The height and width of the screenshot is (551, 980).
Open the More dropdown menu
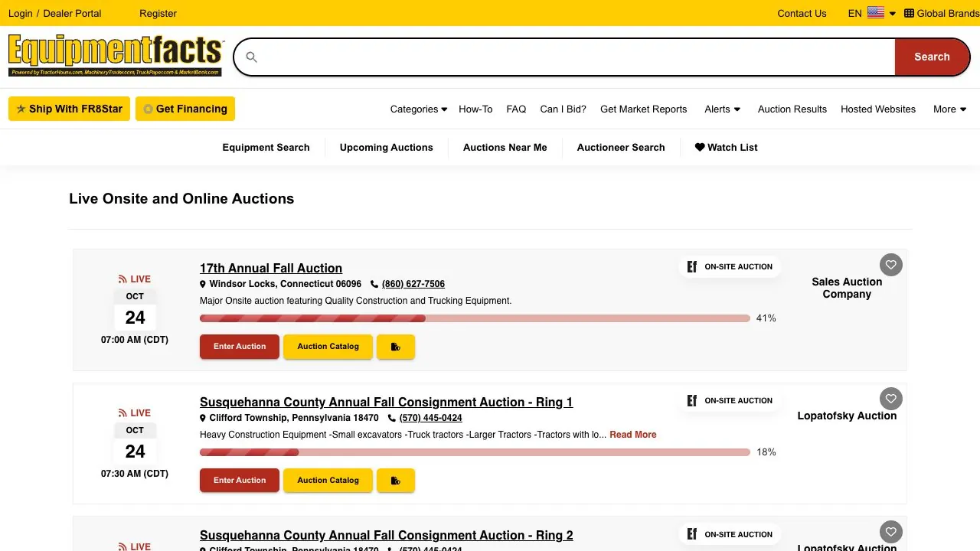(949, 109)
